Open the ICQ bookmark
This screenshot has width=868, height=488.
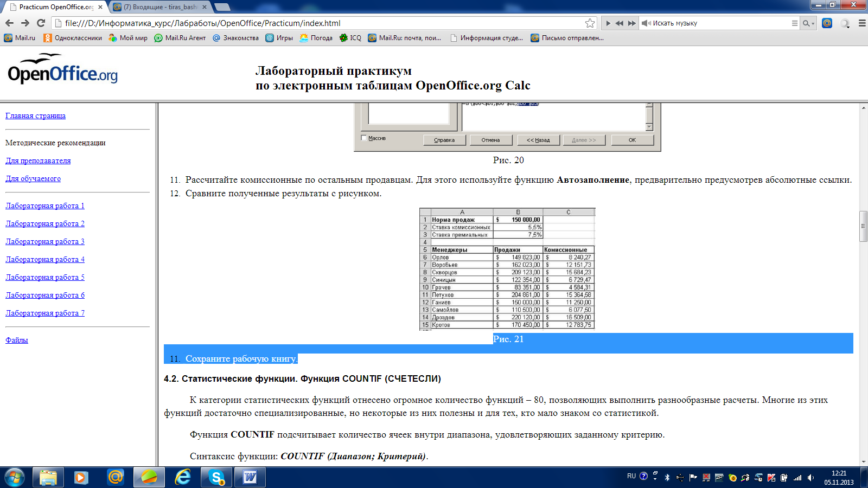tap(350, 38)
